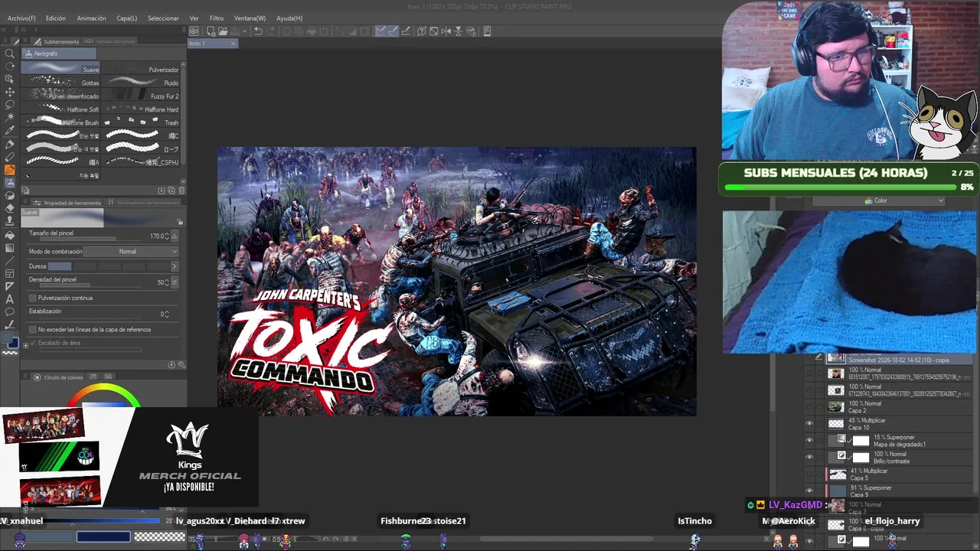
Task: Adjust the Dureza hardness slider
Action: point(109,266)
